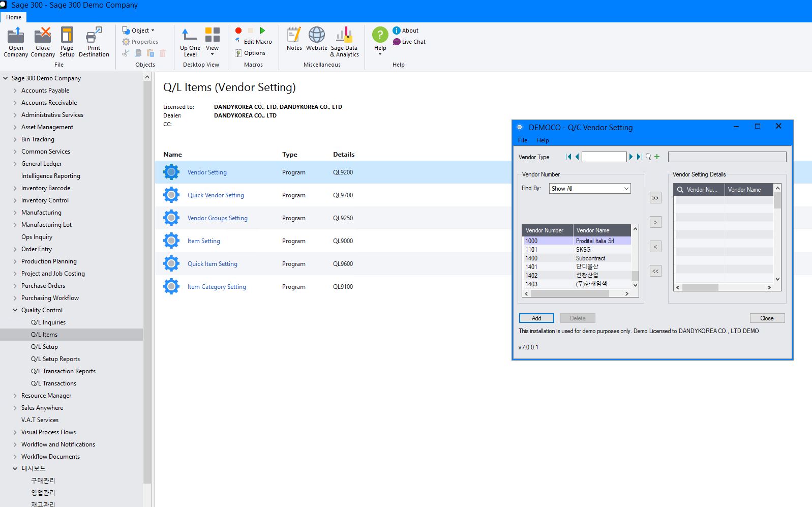Image resolution: width=812 pixels, height=507 pixels.
Task: Select Q/L Transactions in the tree
Action: (53, 383)
